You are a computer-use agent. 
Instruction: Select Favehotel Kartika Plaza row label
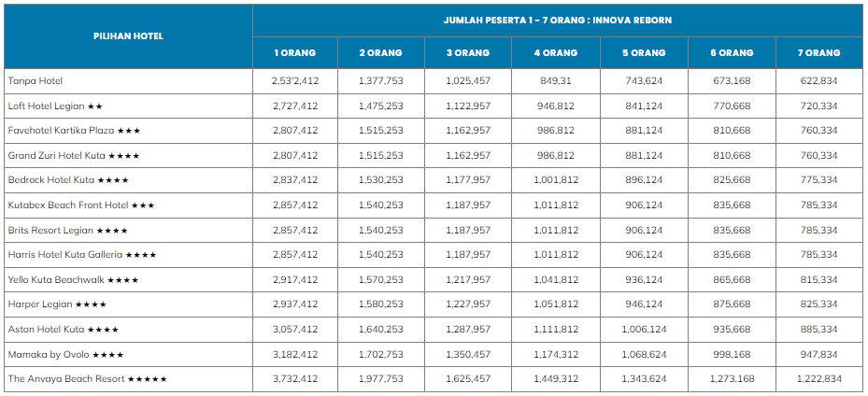point(62,131)
